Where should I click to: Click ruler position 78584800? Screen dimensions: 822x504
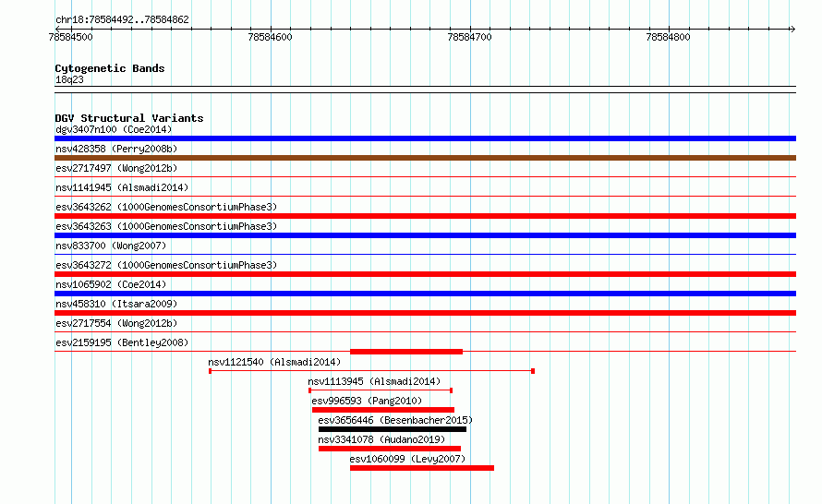pyautogui.click(x=668, y=37)
